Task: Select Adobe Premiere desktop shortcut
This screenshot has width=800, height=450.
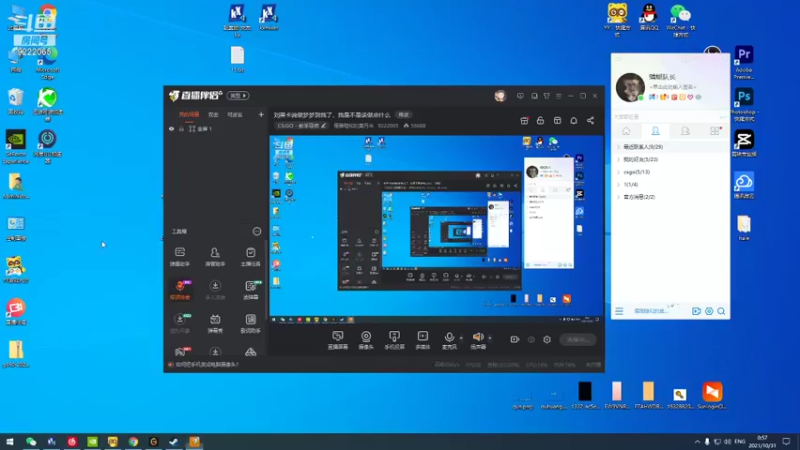Action: click(744, 63)
